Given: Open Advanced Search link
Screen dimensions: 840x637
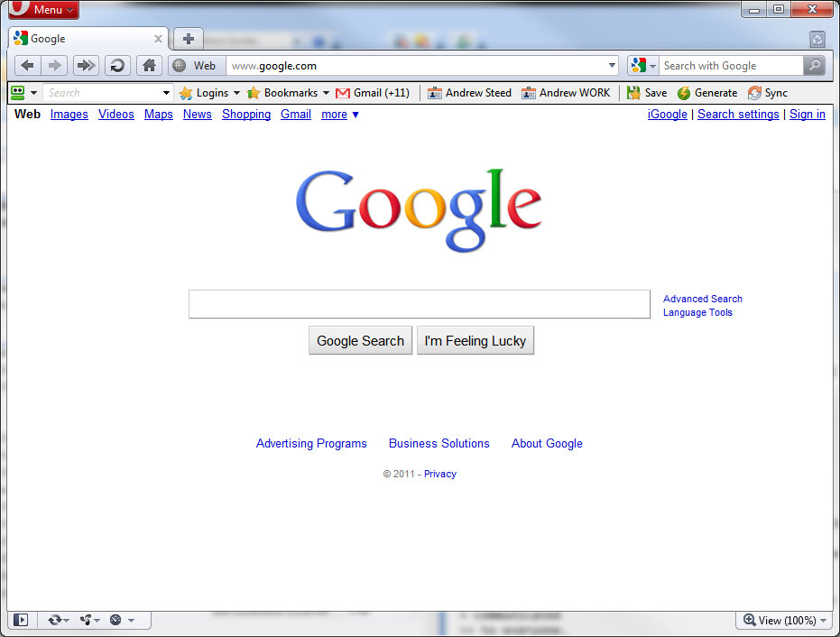Looking at the screenshot, I should coord(703,299).
